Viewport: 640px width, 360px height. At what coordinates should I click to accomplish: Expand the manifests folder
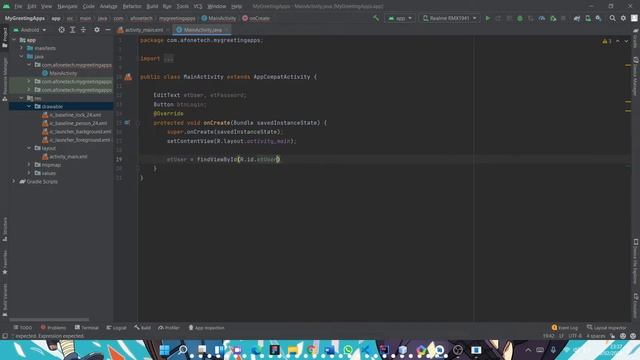(22, 48)
